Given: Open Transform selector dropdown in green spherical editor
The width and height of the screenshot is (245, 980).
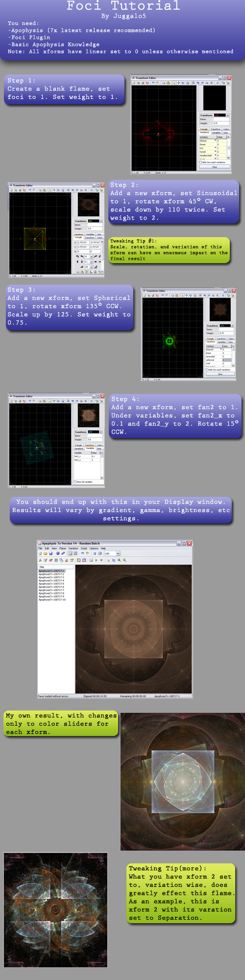Looking at the screenshot, I should pos(232,326).
